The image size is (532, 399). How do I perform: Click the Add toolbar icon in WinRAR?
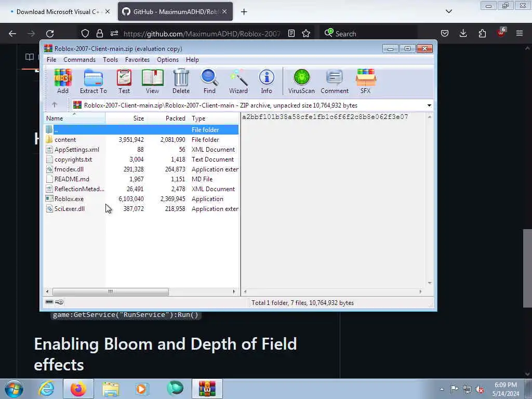coord(63,82)
